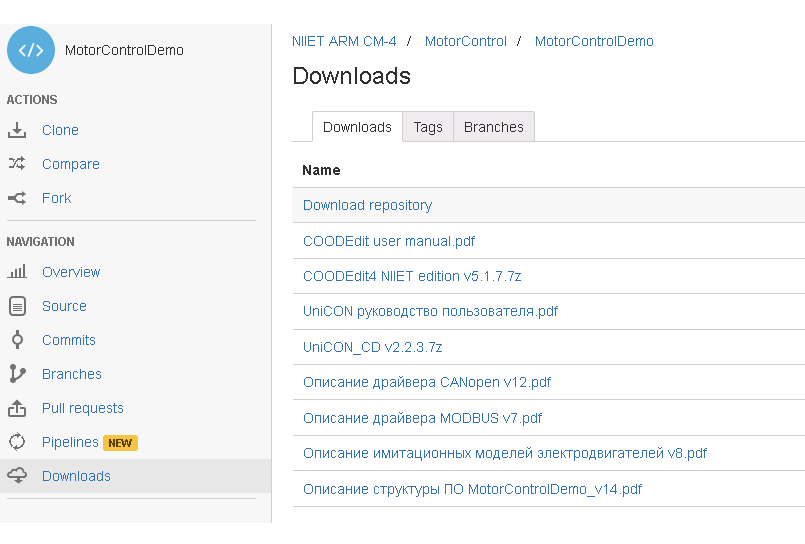Open the NIIET ARM CM-4 breadcrumb link
This screenshot has height=544, width=805.
(x=344, y=41)
